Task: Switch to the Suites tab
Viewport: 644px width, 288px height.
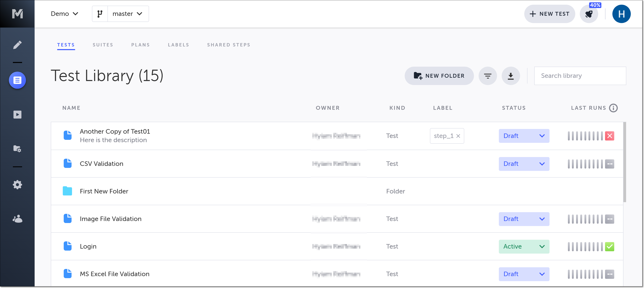Action: (x=103, y=45)
